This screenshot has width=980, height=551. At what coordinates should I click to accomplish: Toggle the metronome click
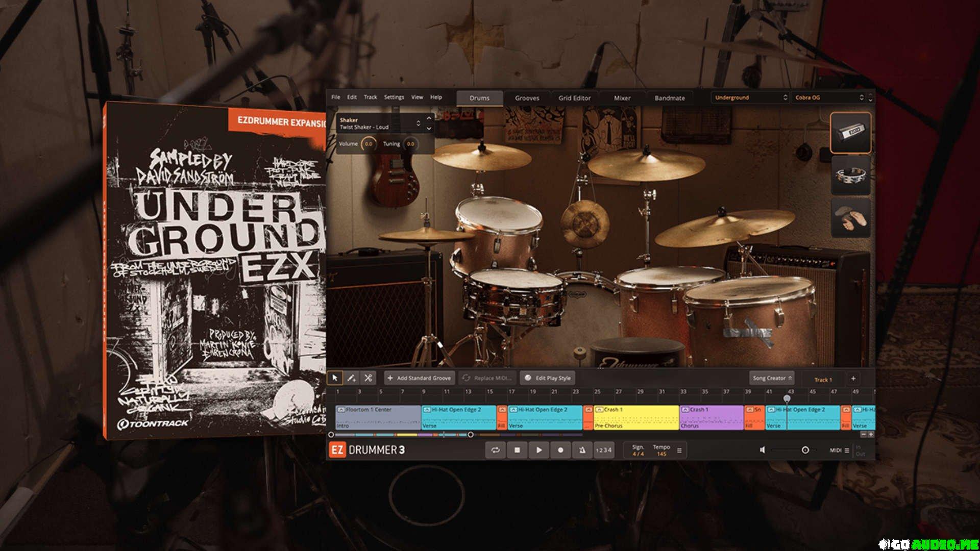pos(582,450)
